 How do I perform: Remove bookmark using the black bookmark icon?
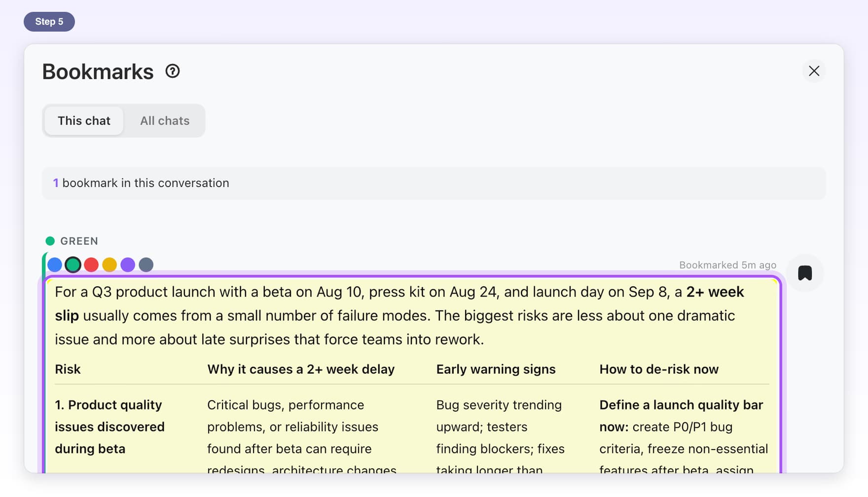tap(805, 273)
